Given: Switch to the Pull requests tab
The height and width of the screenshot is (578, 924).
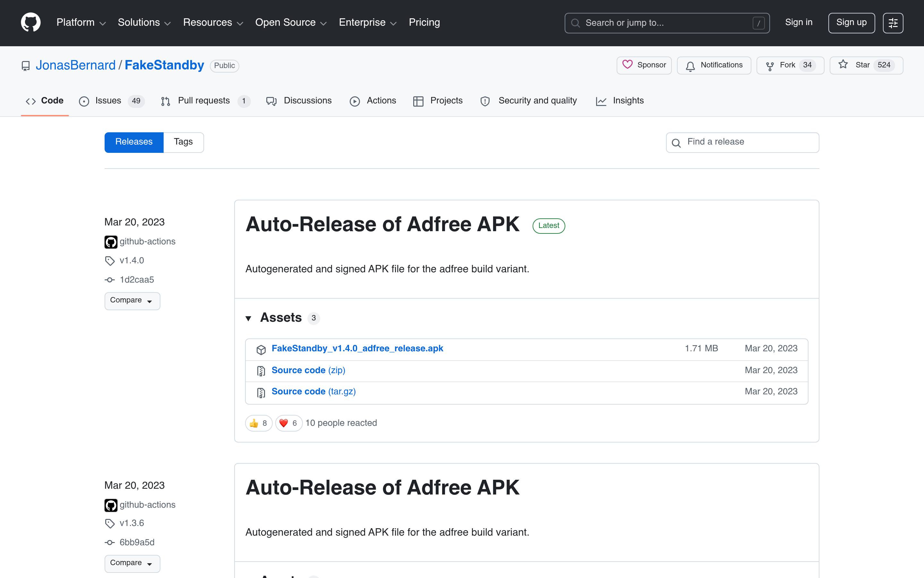Looking at the screenshot, I should tap(205, 101).
